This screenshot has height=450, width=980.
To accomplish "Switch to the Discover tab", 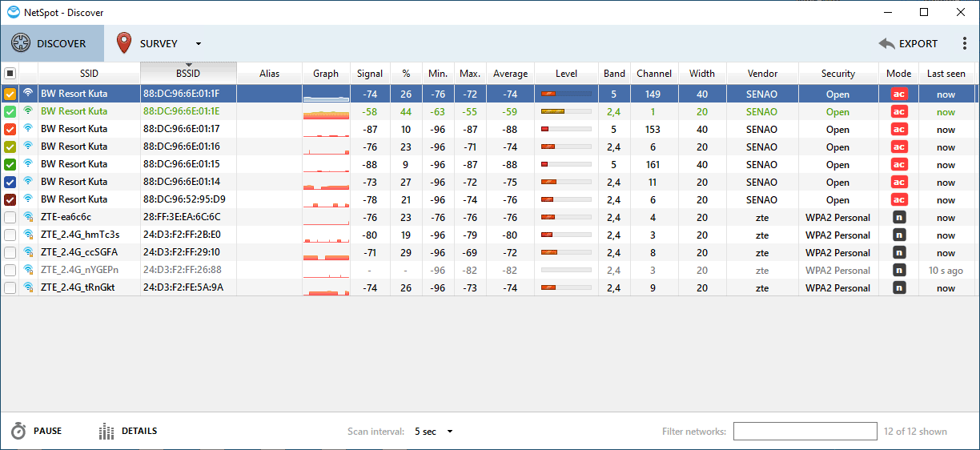I will [x=52, y=43].
